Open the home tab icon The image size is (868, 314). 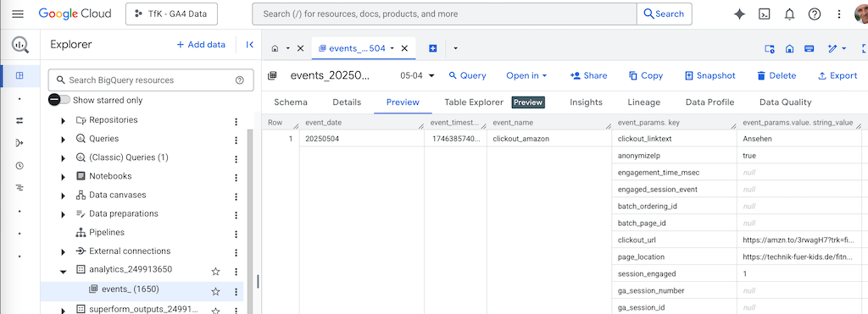coord(275,48)
